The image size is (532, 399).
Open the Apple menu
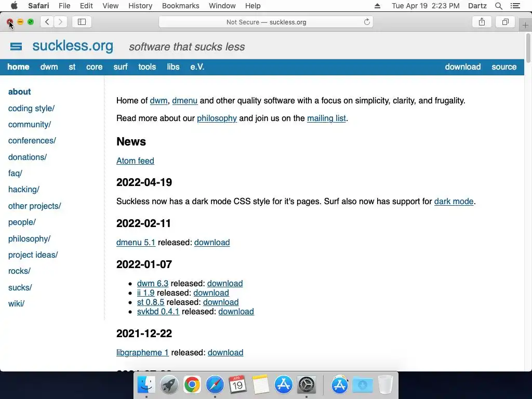coord(14,6)
